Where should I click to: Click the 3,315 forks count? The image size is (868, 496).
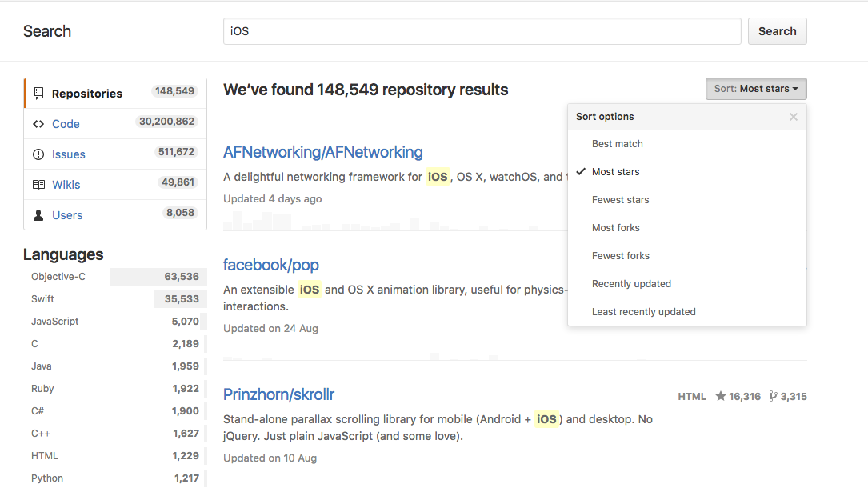[x=794, y=396]
